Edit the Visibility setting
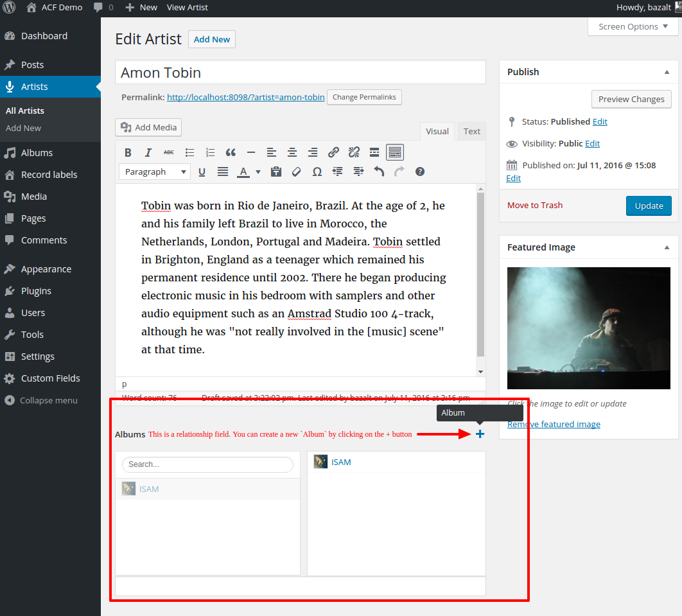Viewport: 682px width, 616px height. pyautogui.click(x=592, y=143)
